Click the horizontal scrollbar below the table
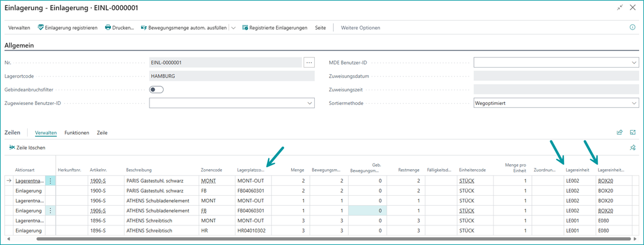 (297, 239)
